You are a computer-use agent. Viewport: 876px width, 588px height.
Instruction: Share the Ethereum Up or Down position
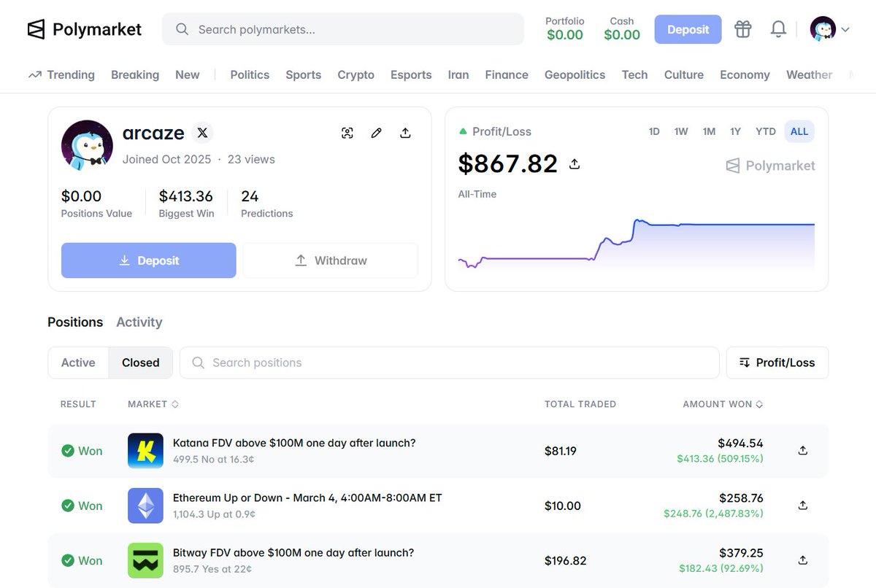[803, 505]
